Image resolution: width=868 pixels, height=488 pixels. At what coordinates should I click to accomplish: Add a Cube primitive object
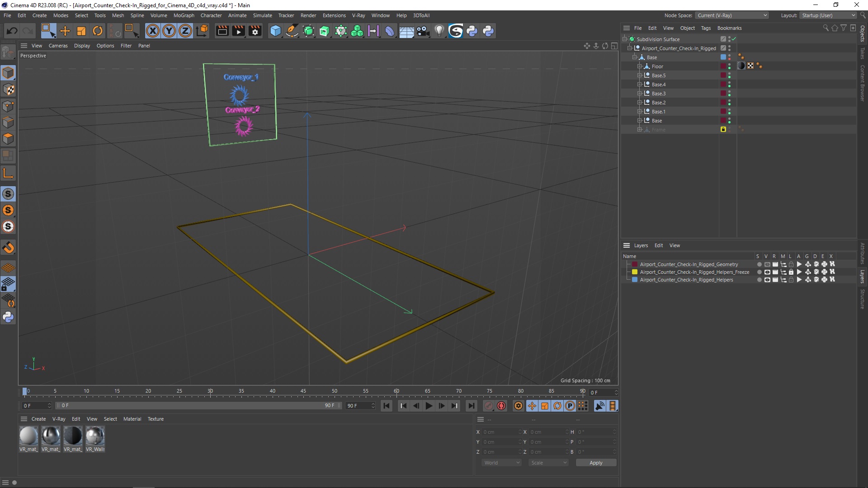coord(275,31)
